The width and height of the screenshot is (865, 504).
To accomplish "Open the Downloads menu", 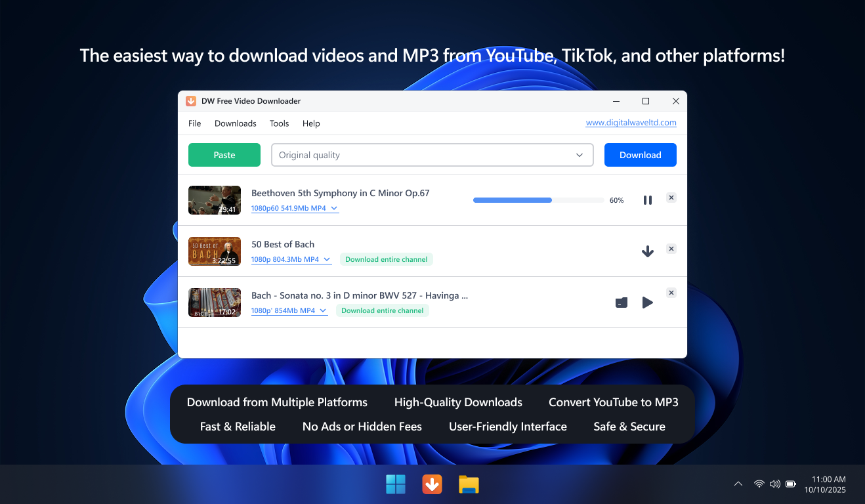I will click(x=235, y=123).
